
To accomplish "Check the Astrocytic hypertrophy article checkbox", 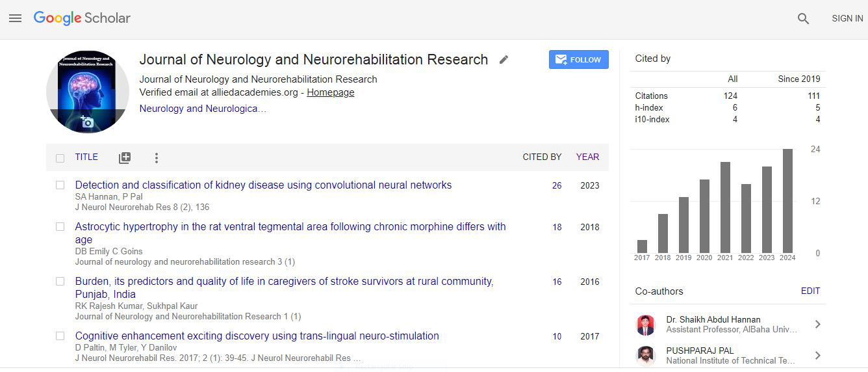I will [x=60, y=227].
